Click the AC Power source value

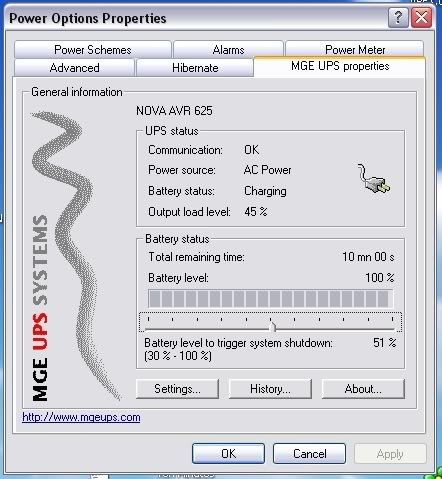[267, 170]
